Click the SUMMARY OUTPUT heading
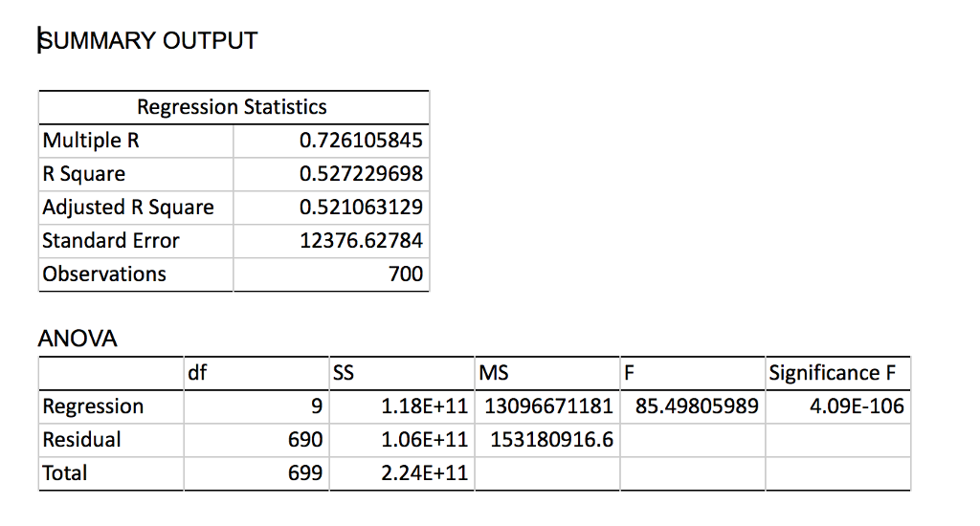The image size is (980, 526). pyautogui.click(x=148, y=40)
